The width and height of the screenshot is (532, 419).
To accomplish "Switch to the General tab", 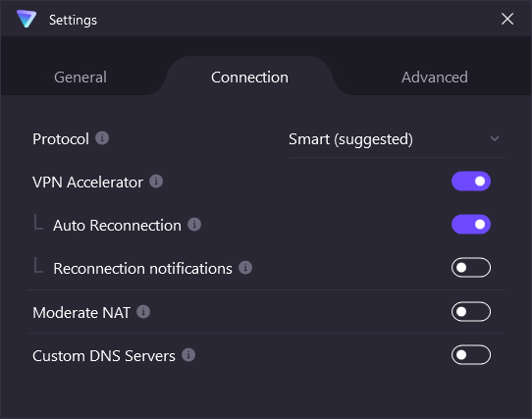I will click(80, 77).
